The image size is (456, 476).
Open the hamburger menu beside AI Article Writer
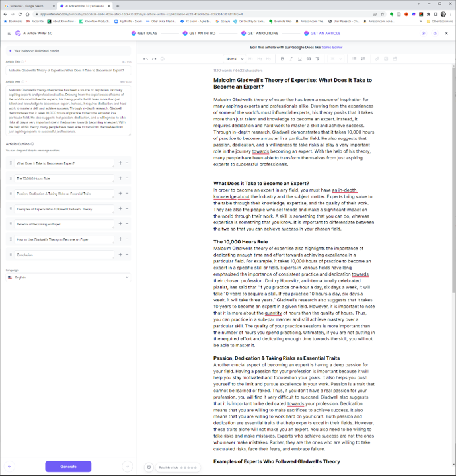pos(9,33)
